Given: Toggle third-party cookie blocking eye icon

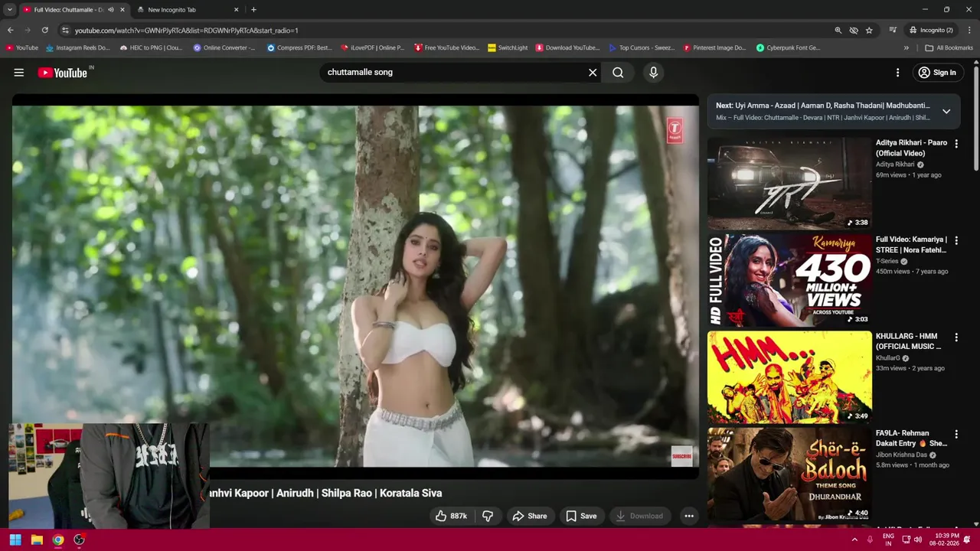Looking at the screenshot, I should pos(854,30).
